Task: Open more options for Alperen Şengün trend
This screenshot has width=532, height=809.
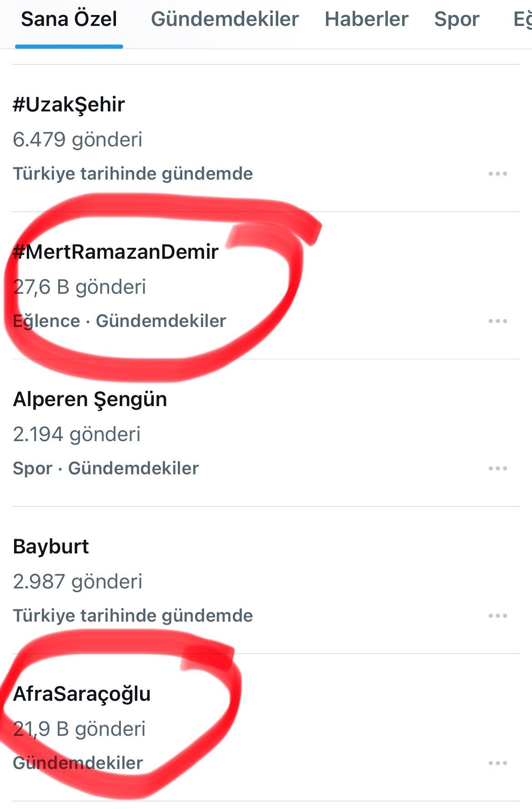Action: pos(497,468)
